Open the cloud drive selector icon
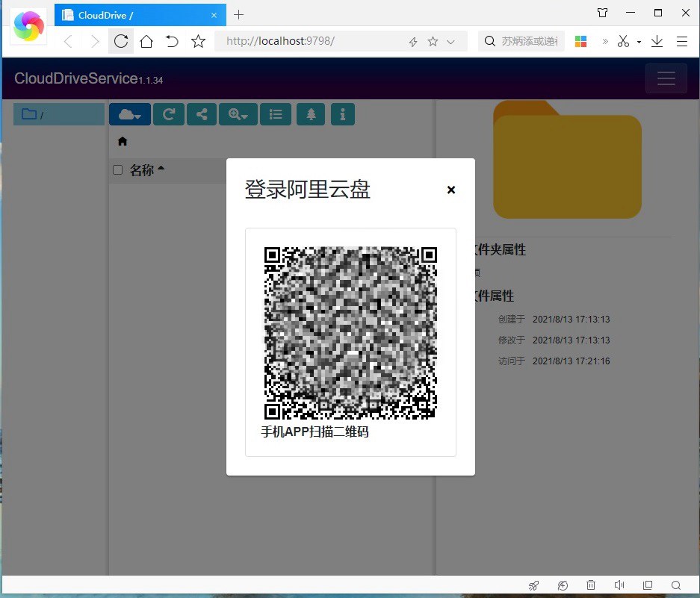Screen dimensions: 700x598 [125, 114]
